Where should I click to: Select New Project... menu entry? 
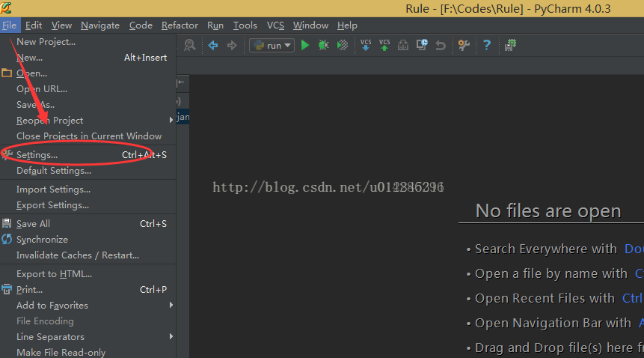coord(88,42)
